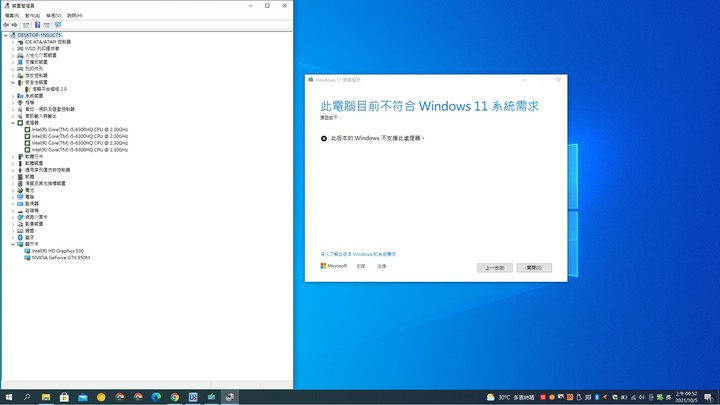Click the 通用序列匯流排控制器 USB icon
Image resolution: width=720 pixels, height=405 pixels.
[20, 170]
